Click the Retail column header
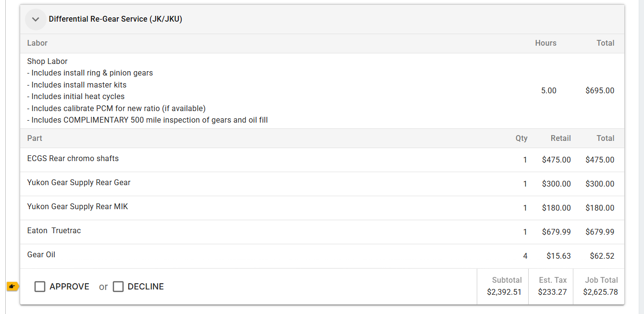The image size is (644, 314). (x=560, y=138)
